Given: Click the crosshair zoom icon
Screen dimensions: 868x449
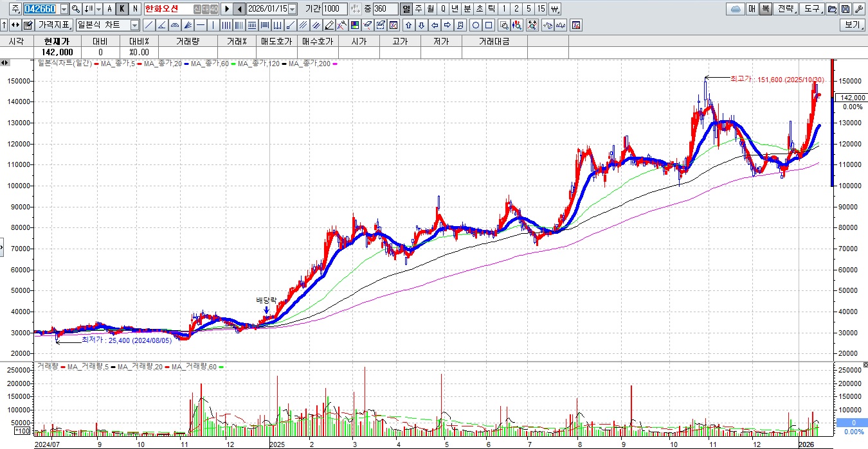Looking at the screenshot, I should tap(532, 25).
